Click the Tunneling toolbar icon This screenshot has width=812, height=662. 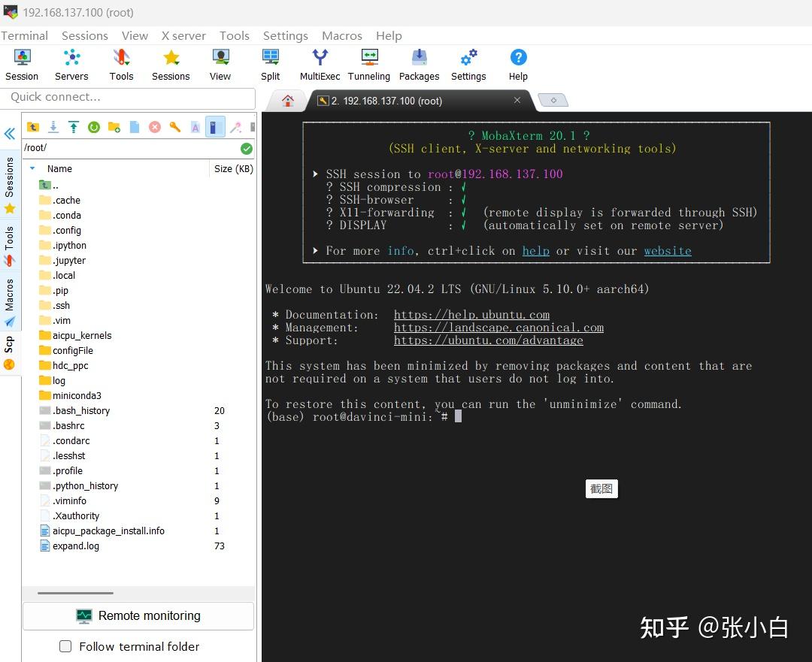pos(368,65)
